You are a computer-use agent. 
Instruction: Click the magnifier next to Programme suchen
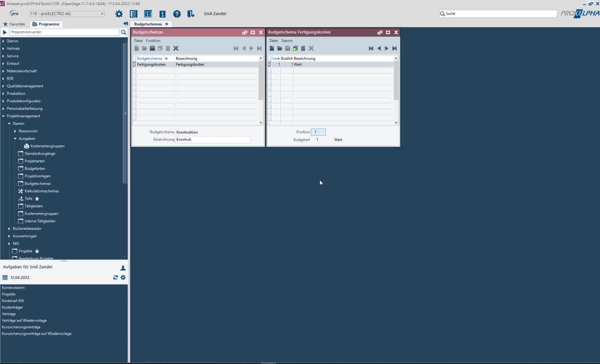124,32
